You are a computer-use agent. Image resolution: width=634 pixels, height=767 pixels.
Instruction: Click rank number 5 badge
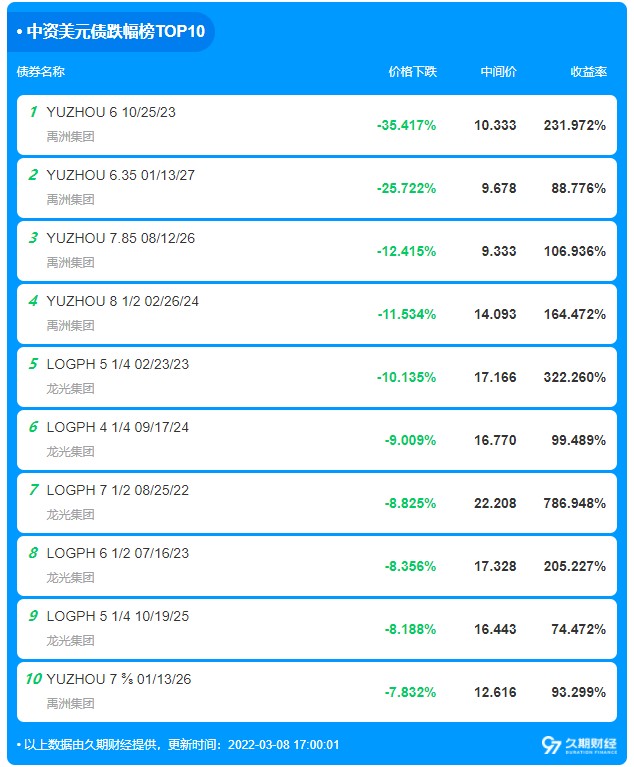click(33, 364)
